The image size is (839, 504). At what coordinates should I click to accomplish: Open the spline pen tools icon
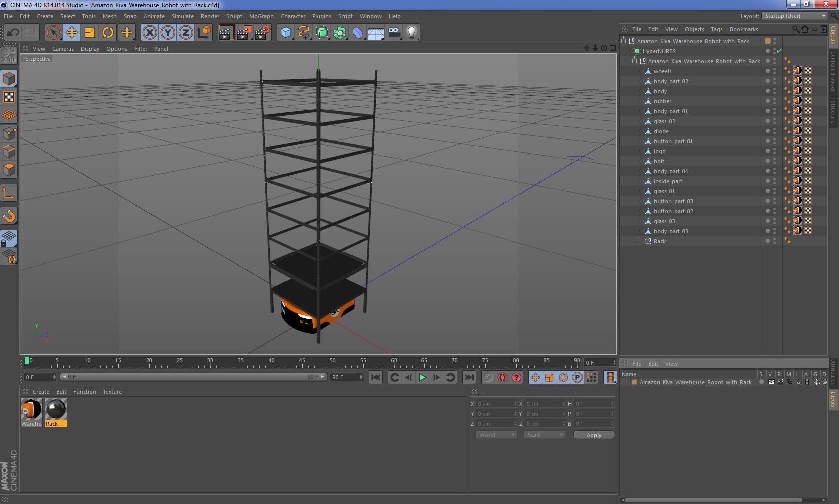(x=304, y=33)
